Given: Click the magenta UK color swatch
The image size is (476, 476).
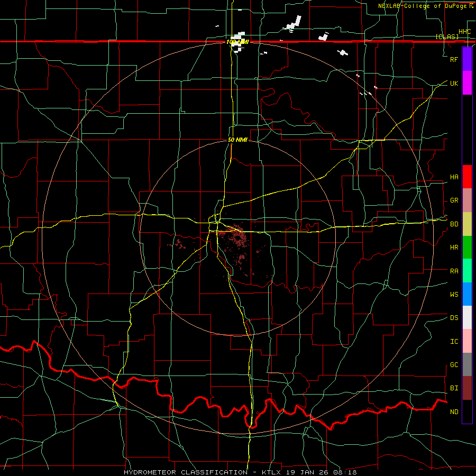Looking at the screenshot, I should (467, 83).
